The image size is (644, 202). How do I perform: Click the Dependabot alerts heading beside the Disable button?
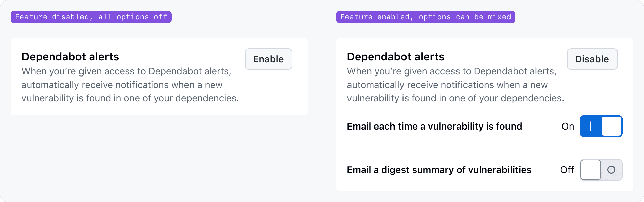point(395,57)
